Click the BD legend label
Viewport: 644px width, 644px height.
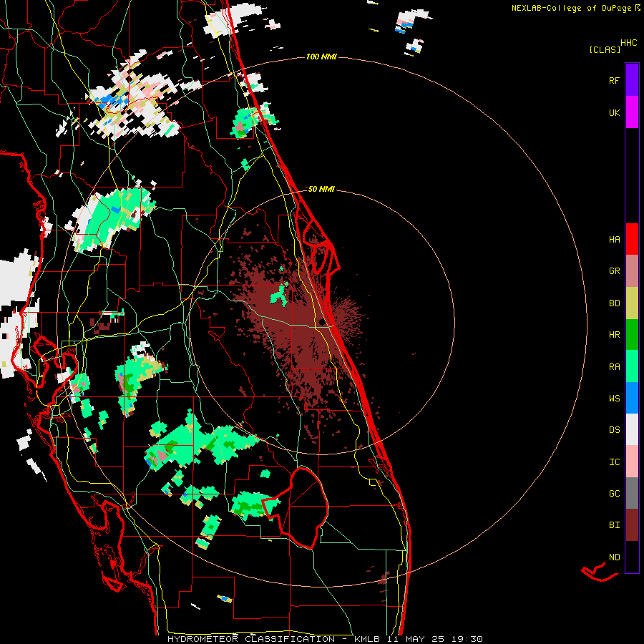click(x=614, y=303)
